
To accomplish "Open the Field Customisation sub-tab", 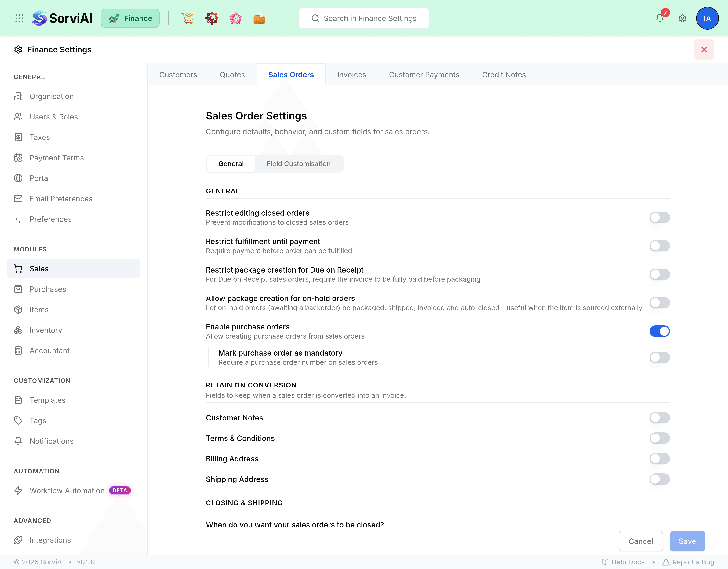I will 298,164.
